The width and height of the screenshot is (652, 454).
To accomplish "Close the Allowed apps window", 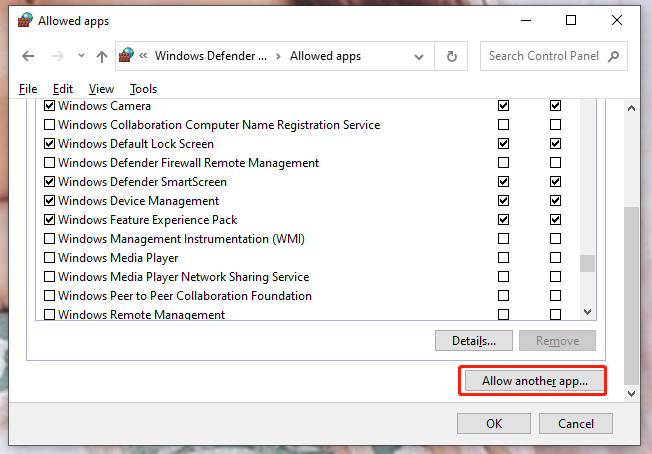I will [x=617, y=20].
